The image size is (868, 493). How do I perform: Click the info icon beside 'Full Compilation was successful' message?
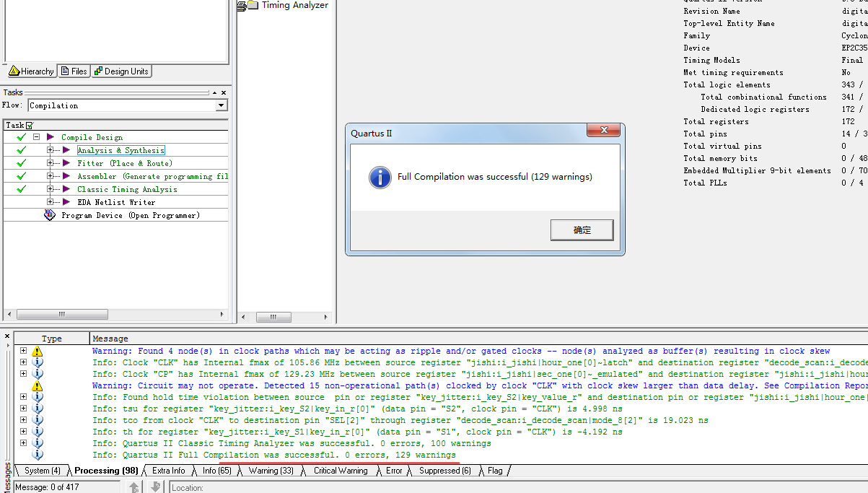[x=38, y=455]
